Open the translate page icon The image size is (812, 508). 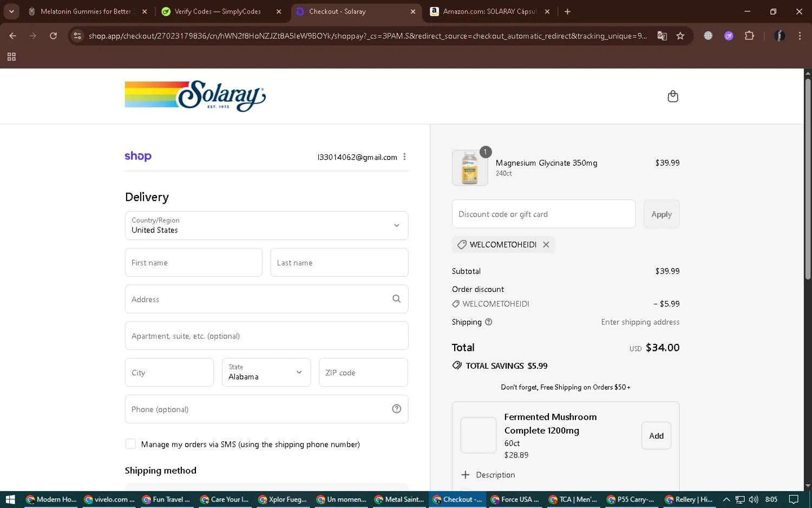662,36
